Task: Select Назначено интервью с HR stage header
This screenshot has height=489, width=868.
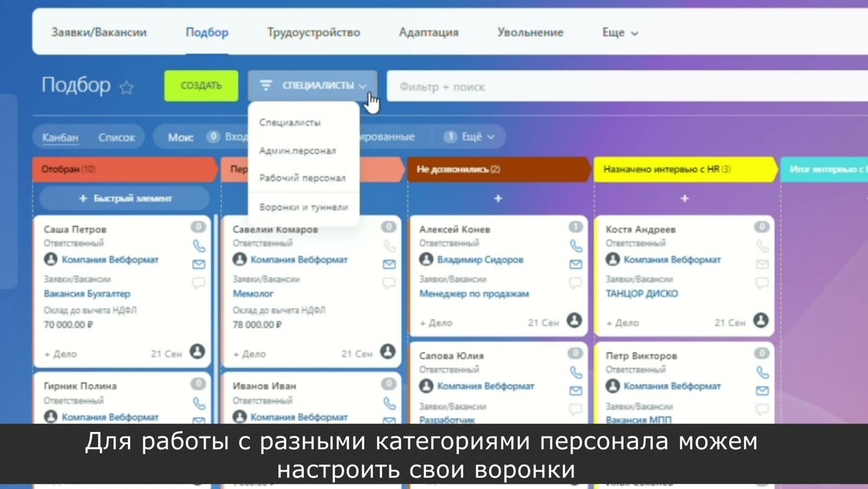Action: coord(686,169)
